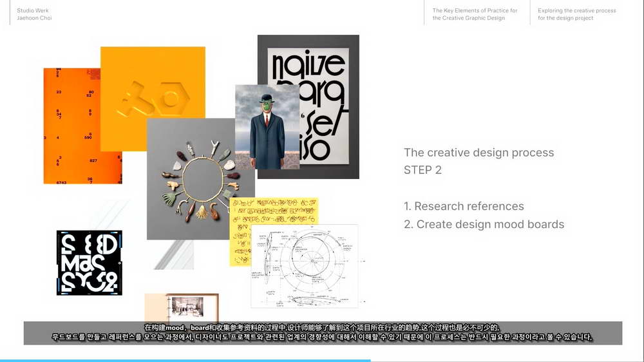The width and height of the screenshot is (644, 362).
Task: Click the video progress bar at bottom
Action: click(322, 360)
